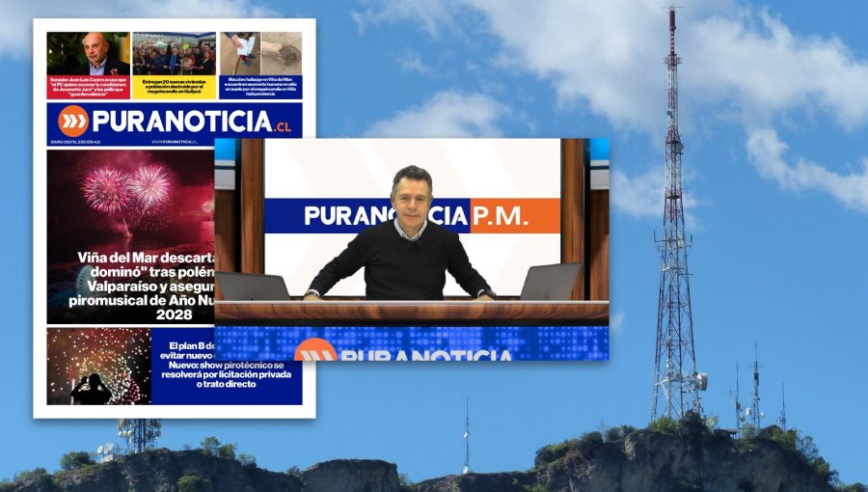The width and height of the screenshot is (868, 492).
Task: Click the orange triple-chevron Puranoticia logo icon
Action: (x=73, y=121)
